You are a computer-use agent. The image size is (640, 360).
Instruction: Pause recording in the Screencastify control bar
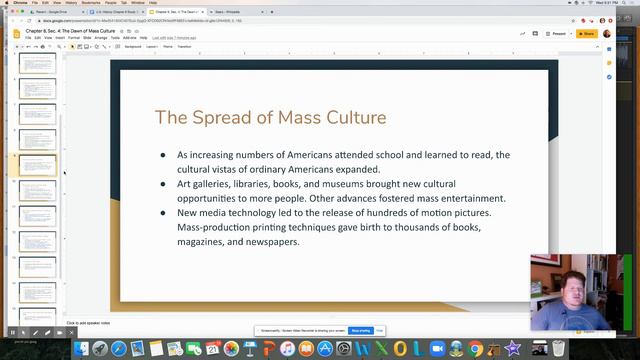coord(13,333)
